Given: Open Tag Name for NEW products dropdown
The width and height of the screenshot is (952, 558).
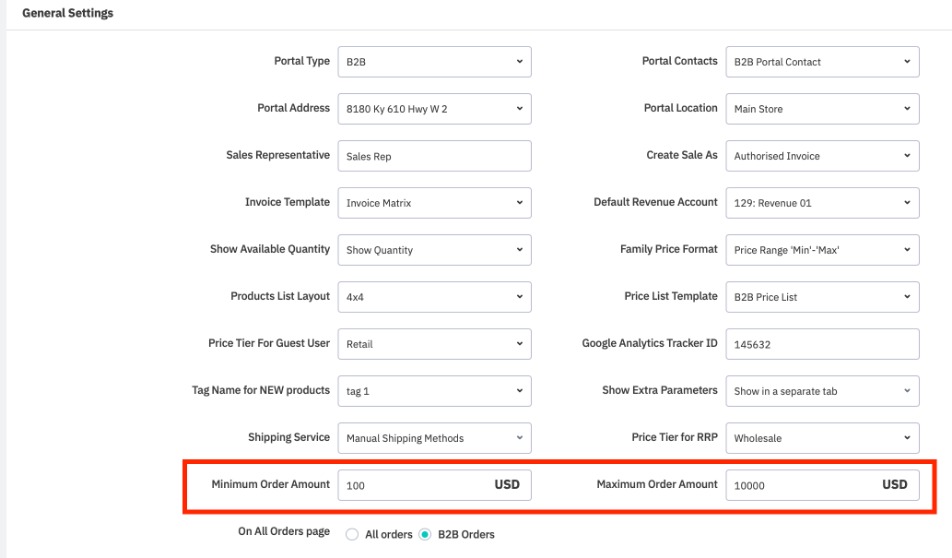Looking at the screenshot, I should (x=434, y=391).
